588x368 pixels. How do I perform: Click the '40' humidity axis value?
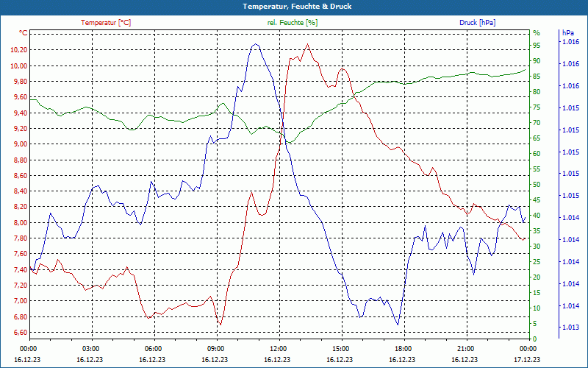coord(537,216)
